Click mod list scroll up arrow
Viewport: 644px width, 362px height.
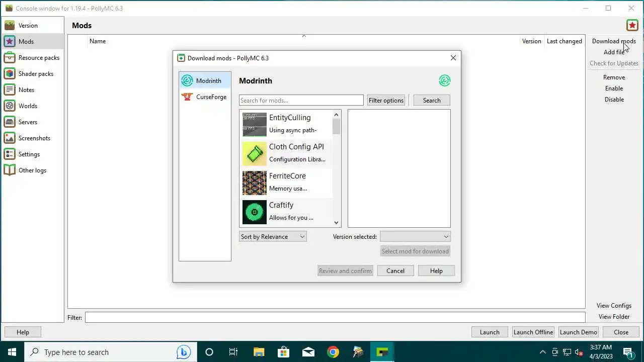337,115
